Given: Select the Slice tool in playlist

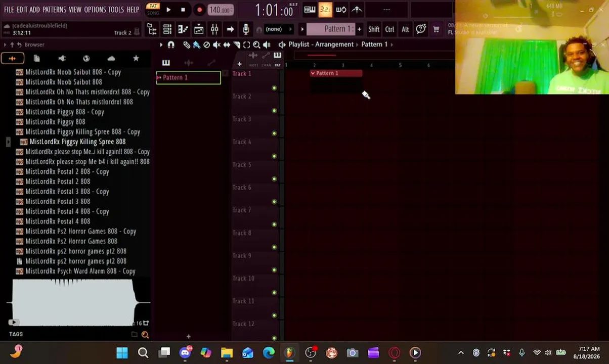Looking at the screenshot, I should tap(237, 44).
